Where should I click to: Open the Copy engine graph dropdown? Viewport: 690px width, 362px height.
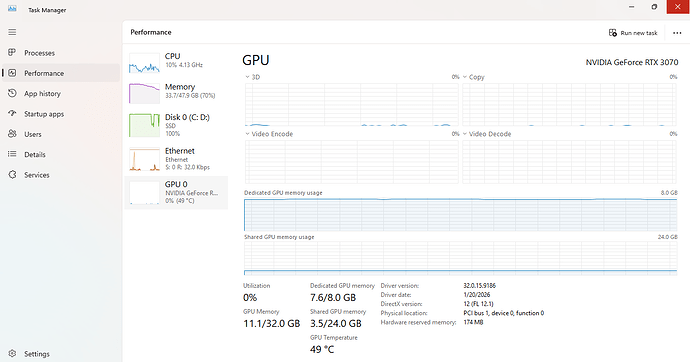coord(465,77)
